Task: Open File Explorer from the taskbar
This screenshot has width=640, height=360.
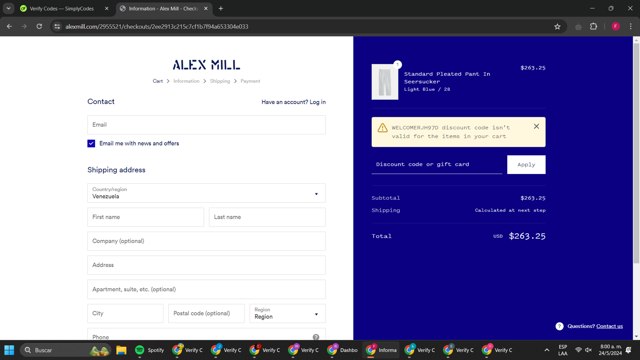Action: point(121,350)
